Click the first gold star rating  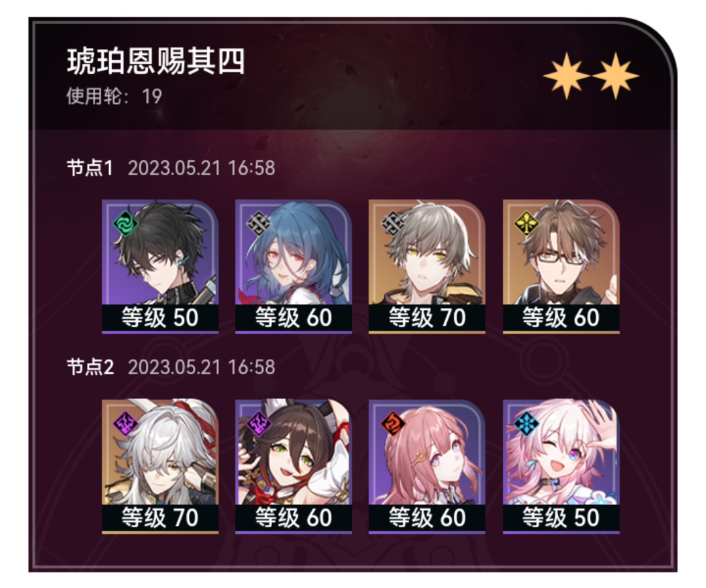(566, 76)
